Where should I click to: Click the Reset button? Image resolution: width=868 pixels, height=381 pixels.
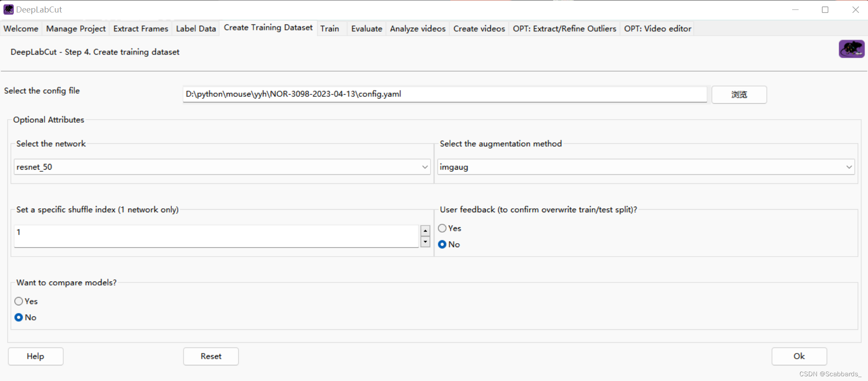(211, 356)
